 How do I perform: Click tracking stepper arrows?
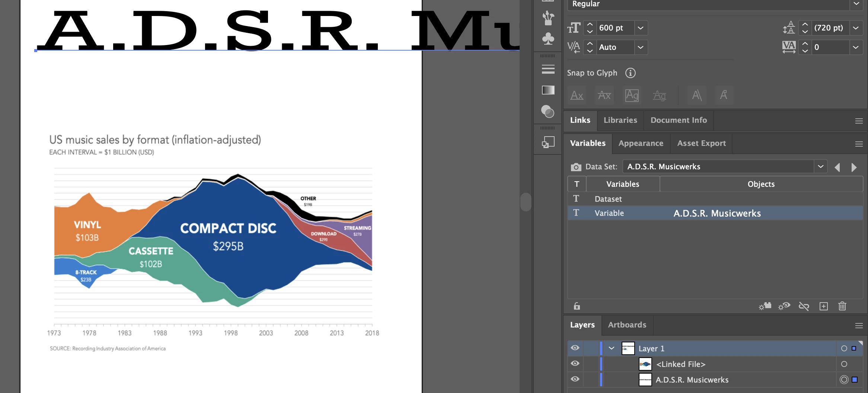click(x=805, y=47)
